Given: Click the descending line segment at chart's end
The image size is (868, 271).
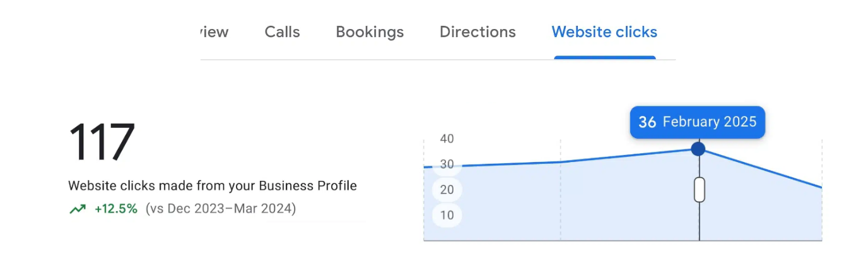Looking at the screenshot, I should click(x=760, y=168).
